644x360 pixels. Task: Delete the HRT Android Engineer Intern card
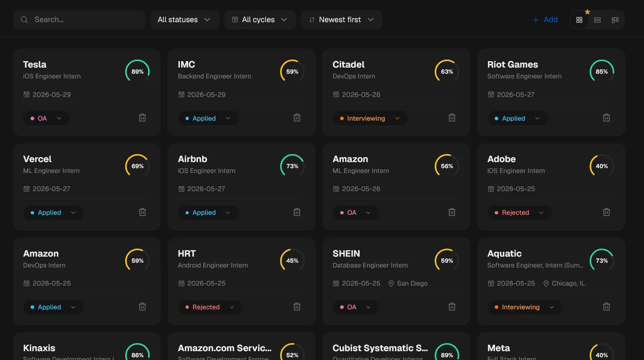click(297, 307)
